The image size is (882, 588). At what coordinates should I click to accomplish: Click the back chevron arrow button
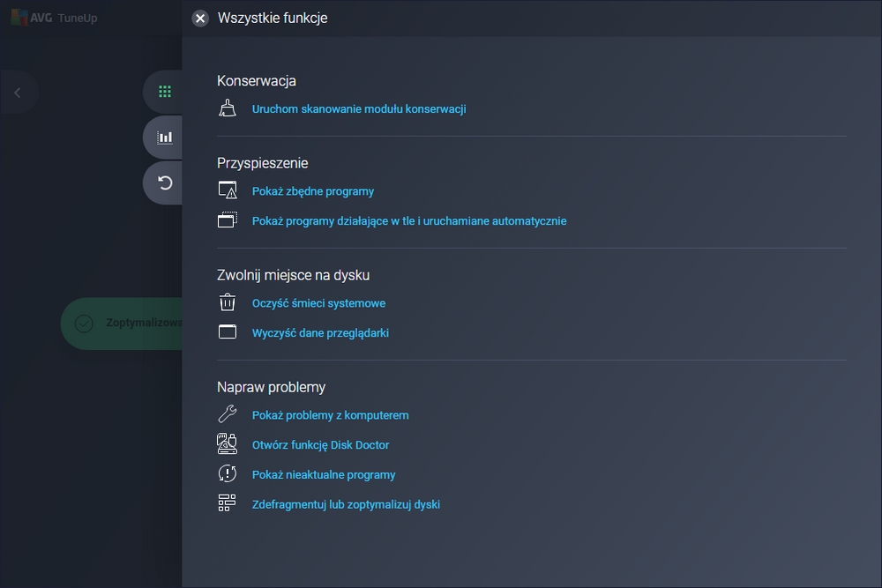[18, 93]
